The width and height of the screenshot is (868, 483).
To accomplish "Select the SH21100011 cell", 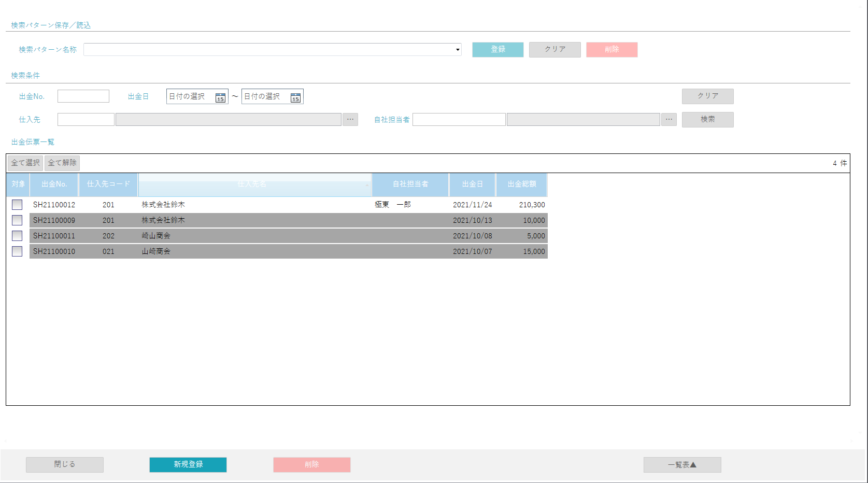I will click(54, 236).
